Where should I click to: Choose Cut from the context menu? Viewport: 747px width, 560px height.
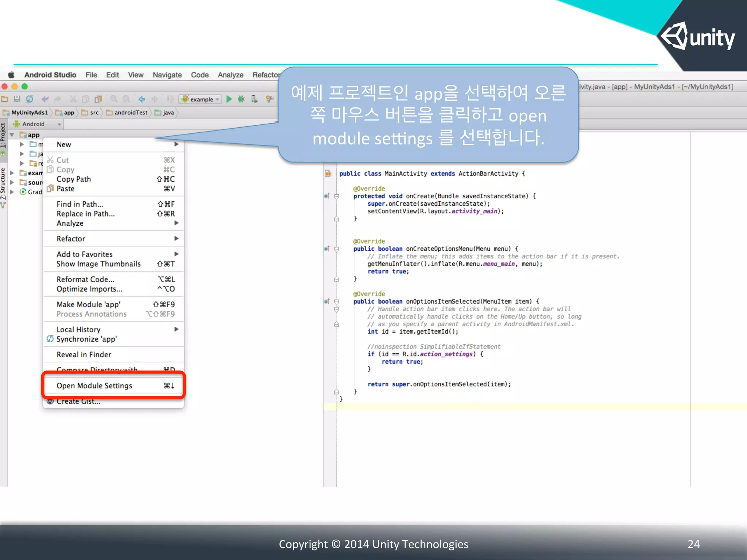pyautogui.click(x=113, y=160)
